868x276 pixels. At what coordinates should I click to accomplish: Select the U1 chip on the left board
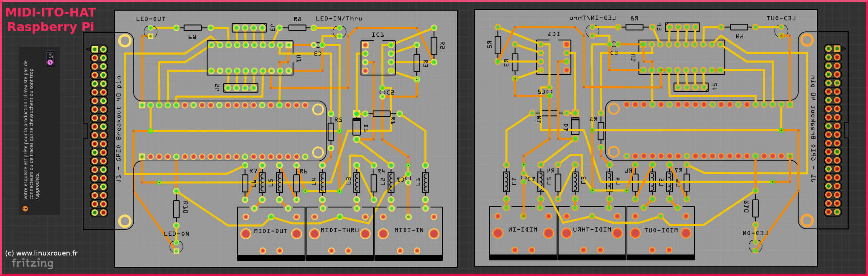pyautogui.click(x=250, y=58)
